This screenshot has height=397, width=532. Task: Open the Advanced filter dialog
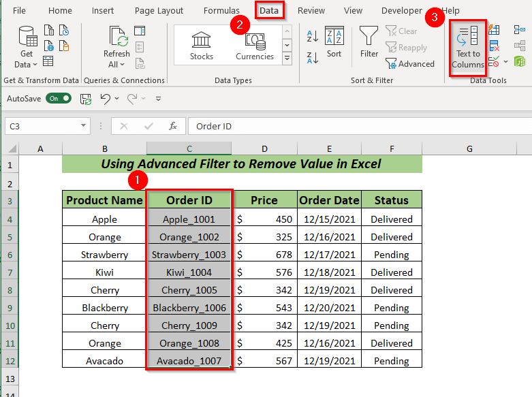pos(410,64)
